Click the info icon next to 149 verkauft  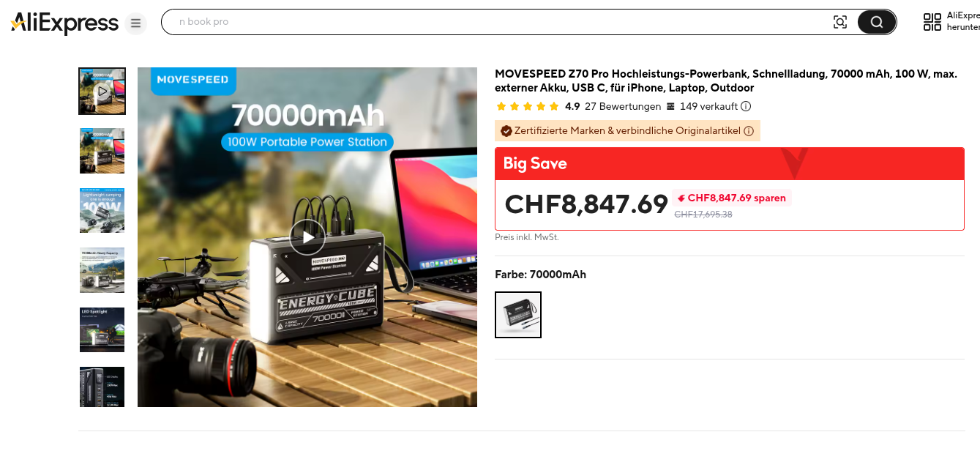[x=746, y=106]
